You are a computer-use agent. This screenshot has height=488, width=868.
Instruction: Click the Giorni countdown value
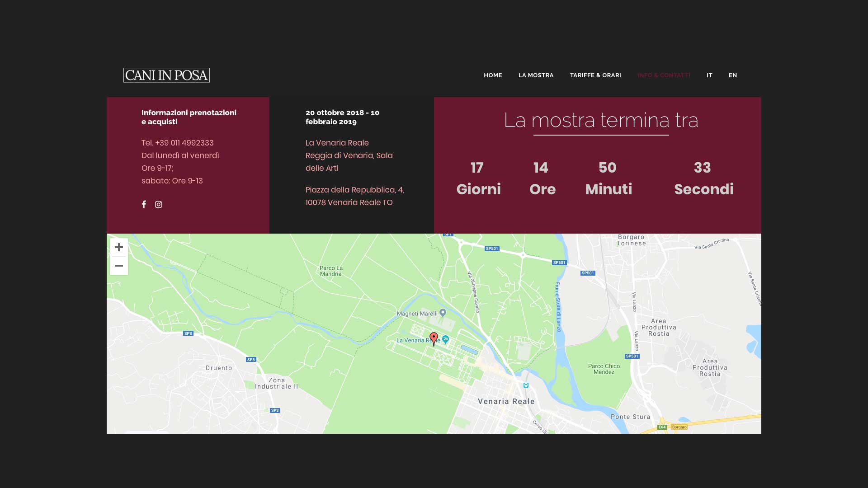coord(477,168)
